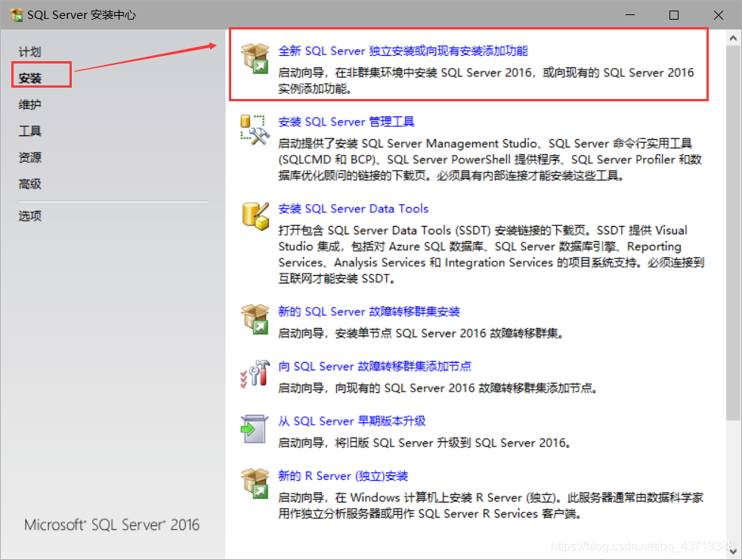Open 全新 SQL Server 独立安装 link

pyautogui.click(x=403, y=51)
